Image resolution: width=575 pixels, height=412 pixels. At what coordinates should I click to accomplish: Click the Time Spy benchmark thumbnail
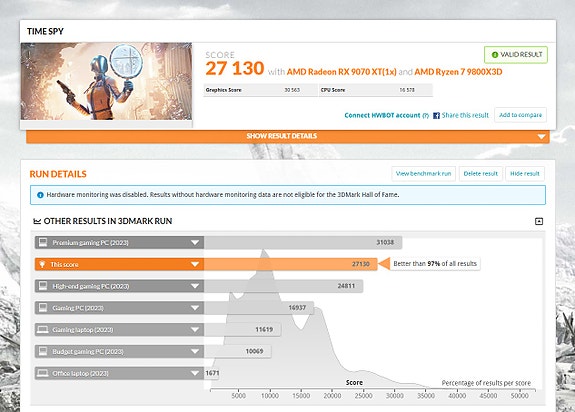(x=106, y=81)
